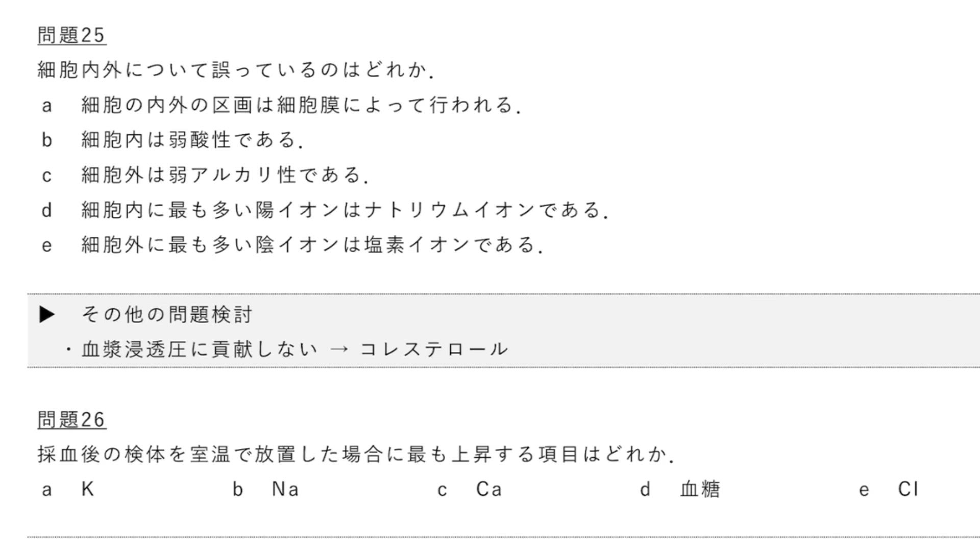Click the bullet point before 血漿浸透圧
This screenshot has width=980, height=551.
(68, 349)
